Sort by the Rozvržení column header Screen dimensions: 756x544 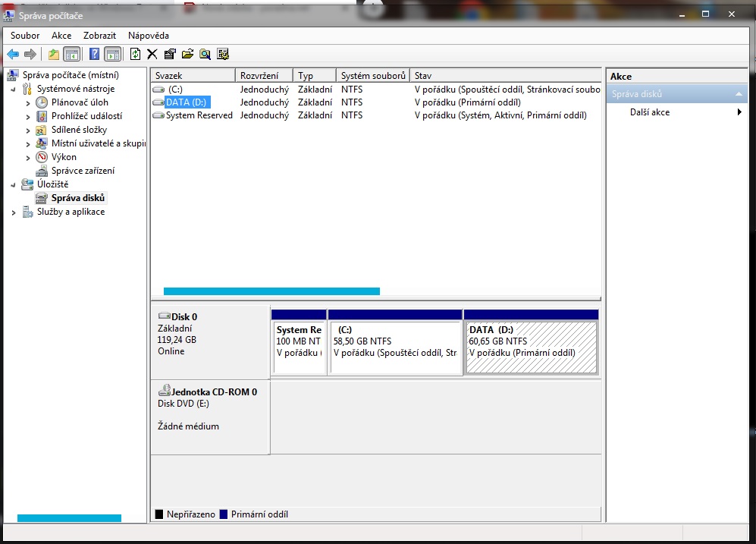point(264,76)
